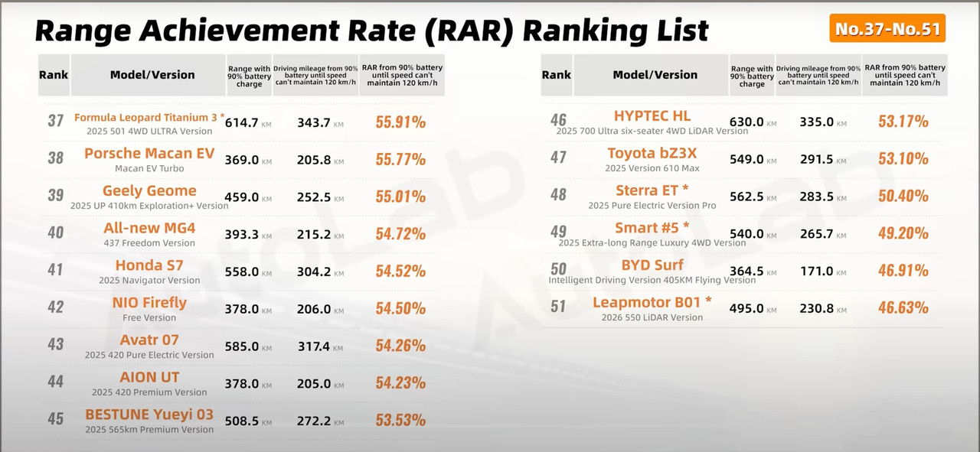Click the Toyota bZ3X model name
The width and height of the screenshot is (980, 452).
(652, 153)
